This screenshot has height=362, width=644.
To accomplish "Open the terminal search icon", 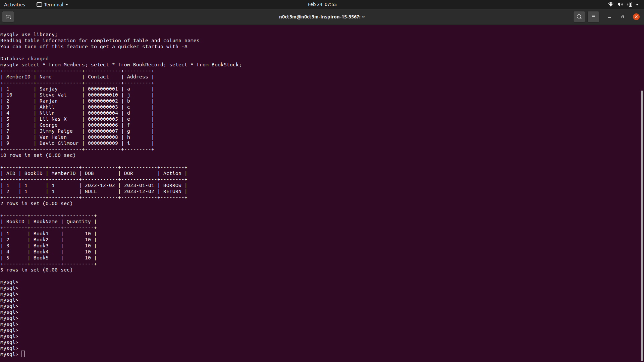I will click(x=579, y=17).
